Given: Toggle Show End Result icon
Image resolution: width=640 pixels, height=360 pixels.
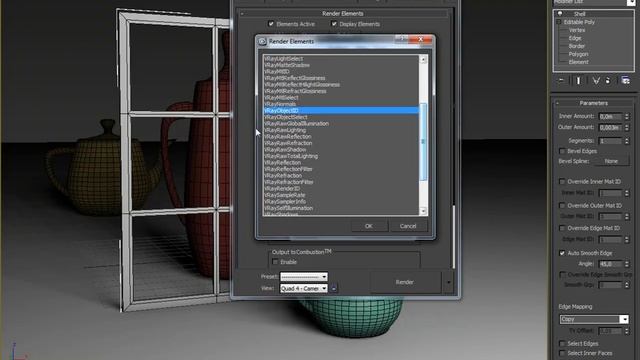Looking at the screenshot, I should coord(578,80).
